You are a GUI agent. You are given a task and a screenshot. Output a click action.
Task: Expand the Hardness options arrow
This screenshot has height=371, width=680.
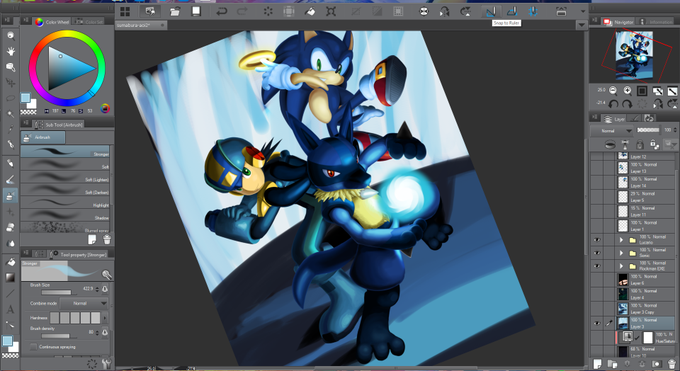tap(105, 318)
